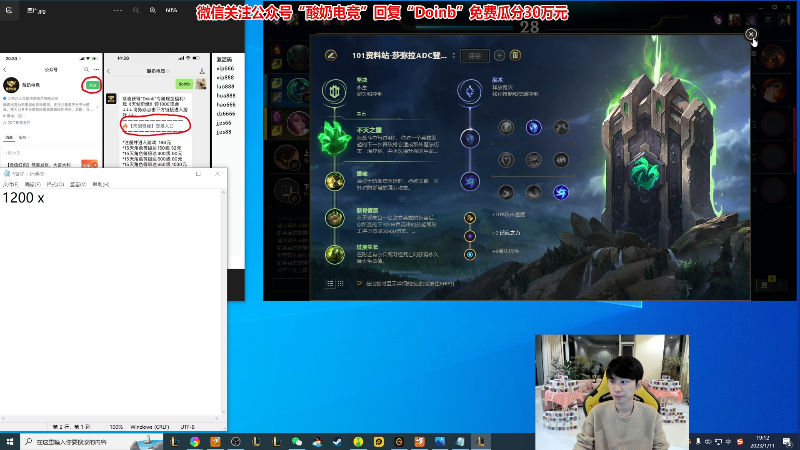Image resolution: width=800 pixels, height=450 pixels.
Task: Click the green Follow button circled in red
Action: coord(92,85)
